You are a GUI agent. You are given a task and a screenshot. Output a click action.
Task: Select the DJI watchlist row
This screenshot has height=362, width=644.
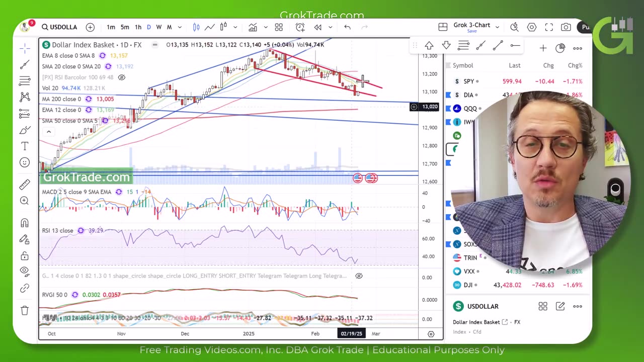pos(518,285)
